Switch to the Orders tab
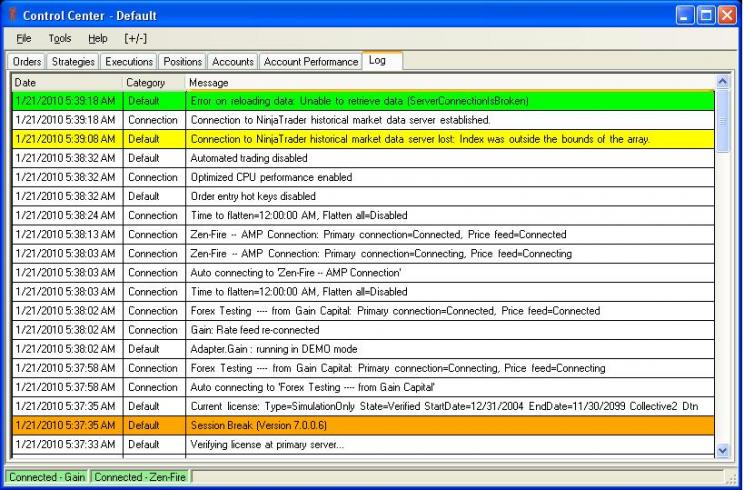Viewport: 744px width, 490px height. [27, 62]
